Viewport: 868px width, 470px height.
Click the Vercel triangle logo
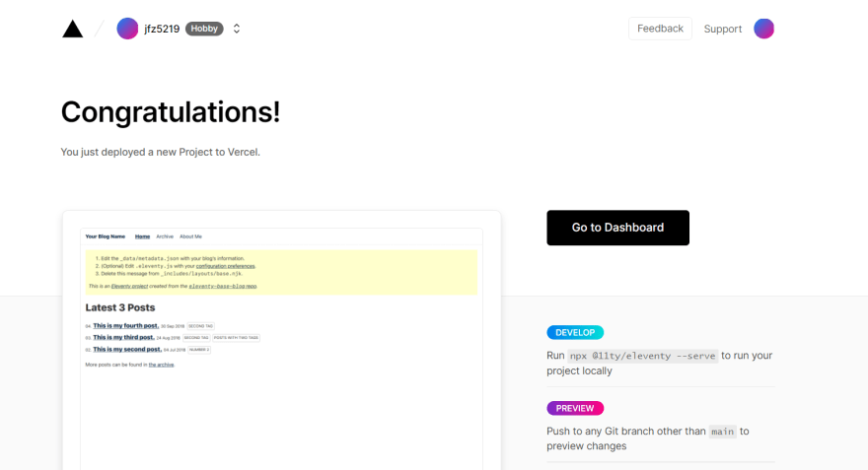(73, 29)
